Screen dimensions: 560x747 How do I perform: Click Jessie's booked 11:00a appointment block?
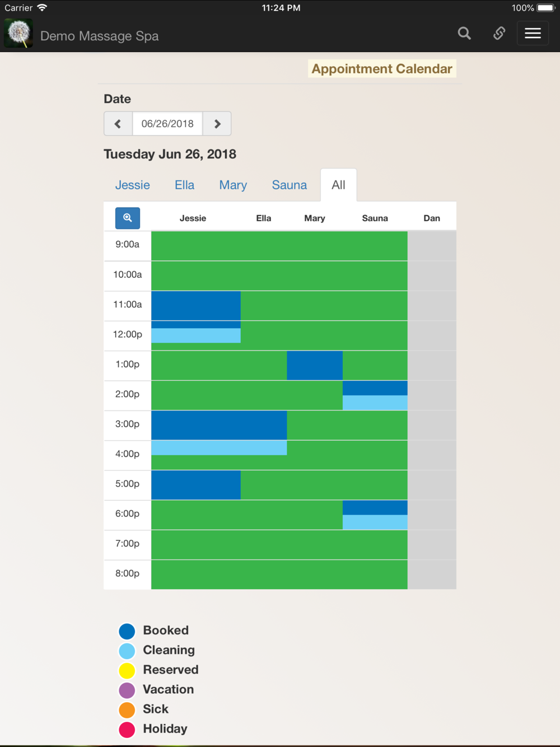click(x=196, y=309)
